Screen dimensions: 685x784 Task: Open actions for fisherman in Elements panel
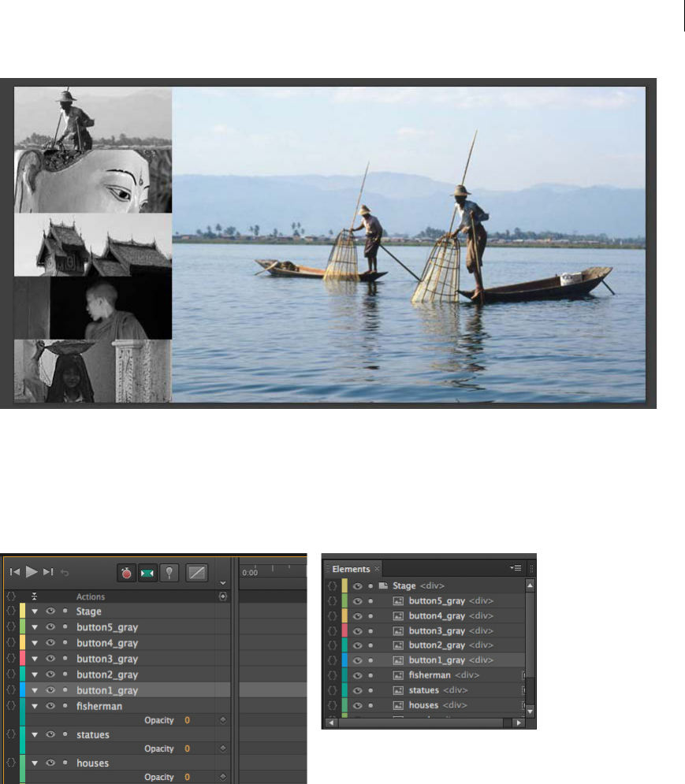(x=332, y=675)
